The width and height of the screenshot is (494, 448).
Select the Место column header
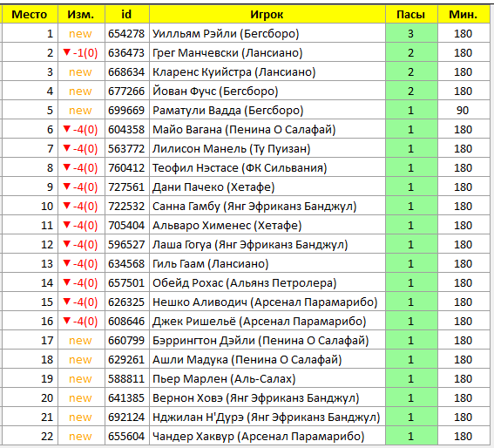[x=30, y=14]
